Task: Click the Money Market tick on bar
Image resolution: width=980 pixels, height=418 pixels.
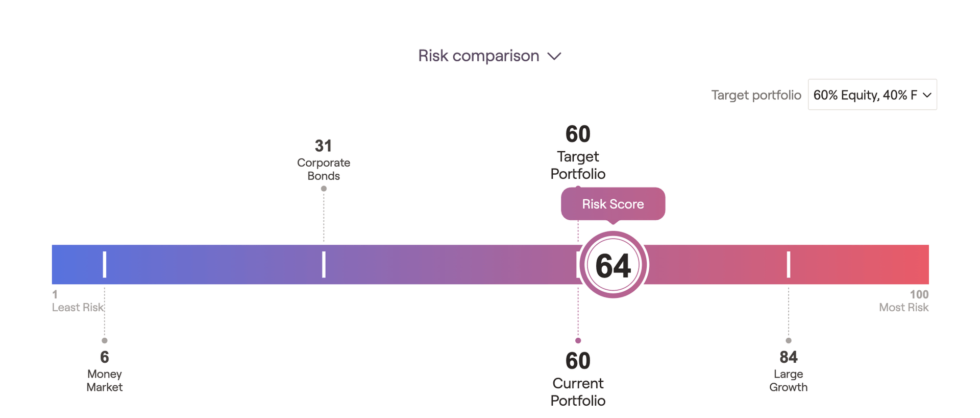Action: point(105,264)
